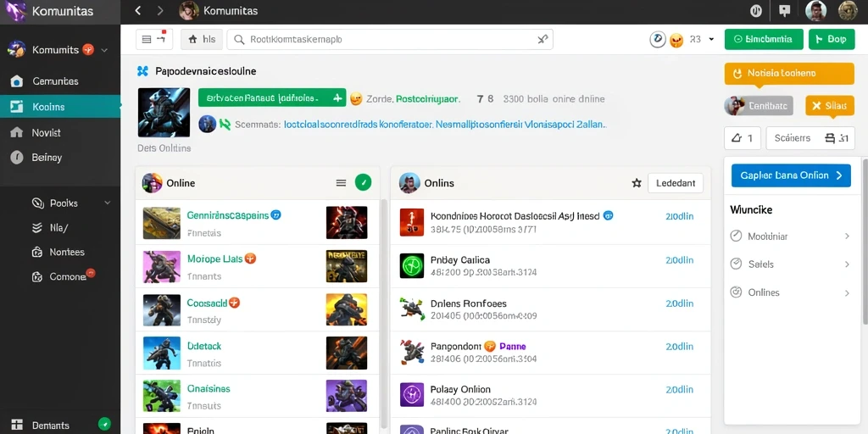Viewport: 868px width, 434px height.
Task: Click the blue Capher Dana Onlion button
Action: [x=791, y=175]
